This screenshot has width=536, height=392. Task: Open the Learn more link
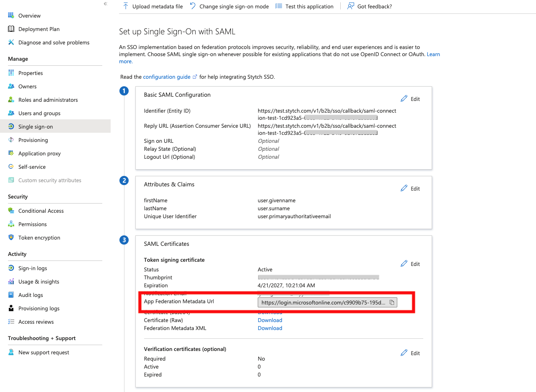click(433, 54)
